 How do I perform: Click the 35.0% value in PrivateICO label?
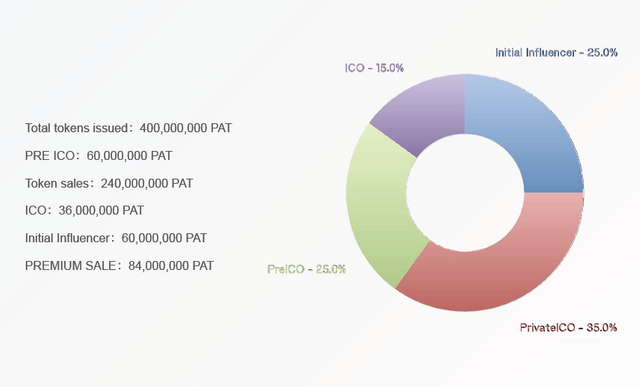tap(602, 327)
